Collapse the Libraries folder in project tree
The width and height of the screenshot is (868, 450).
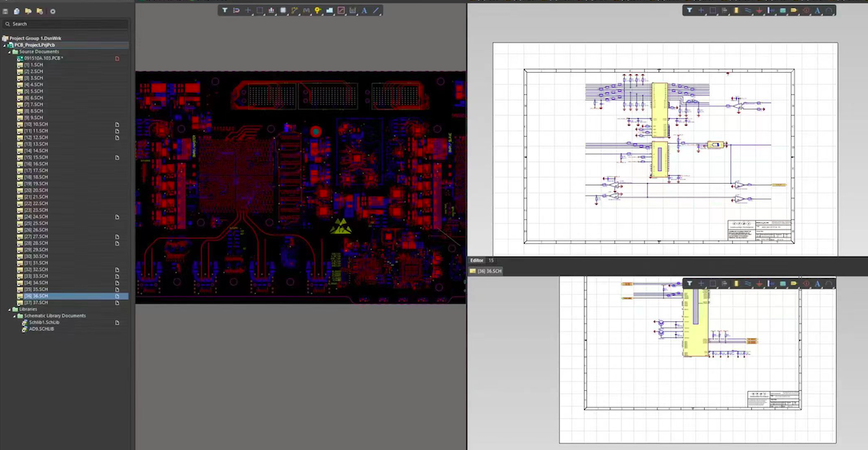[10, 309]
